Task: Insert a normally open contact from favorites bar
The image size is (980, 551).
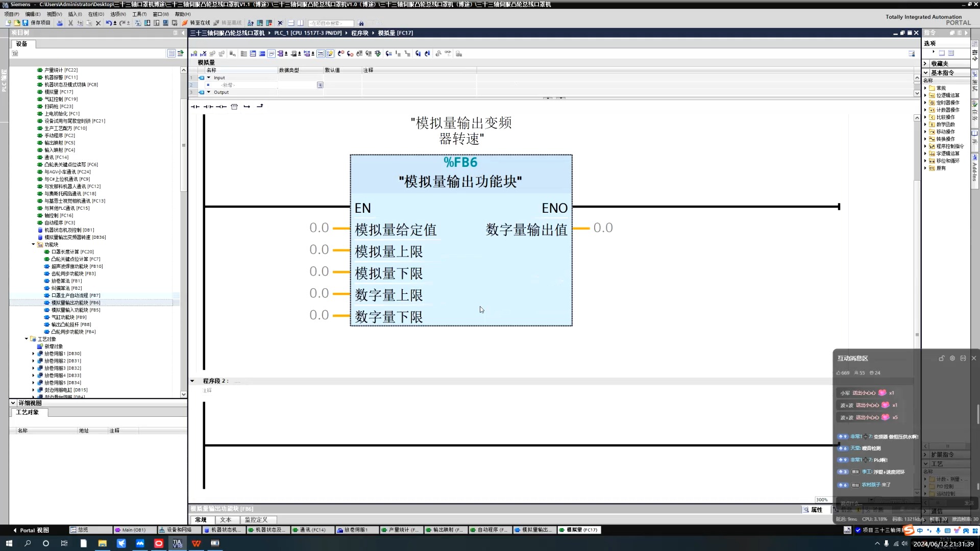Action: coord(195,107)
